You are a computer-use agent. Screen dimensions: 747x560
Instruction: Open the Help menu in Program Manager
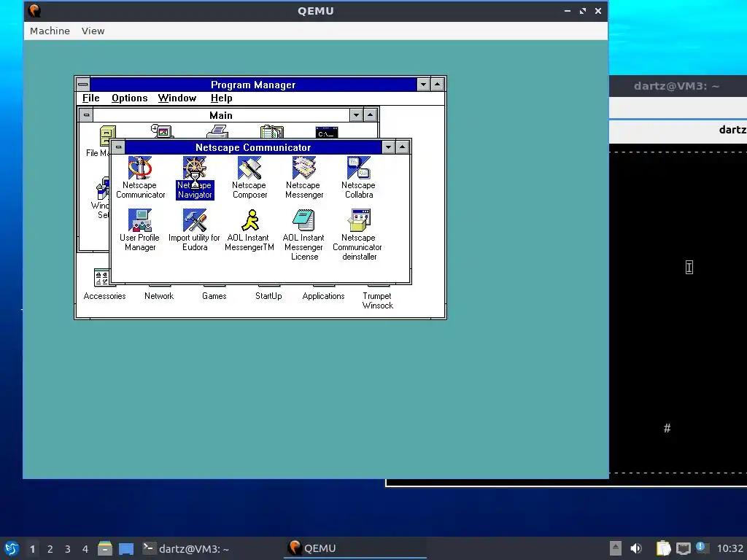(222, 98)
